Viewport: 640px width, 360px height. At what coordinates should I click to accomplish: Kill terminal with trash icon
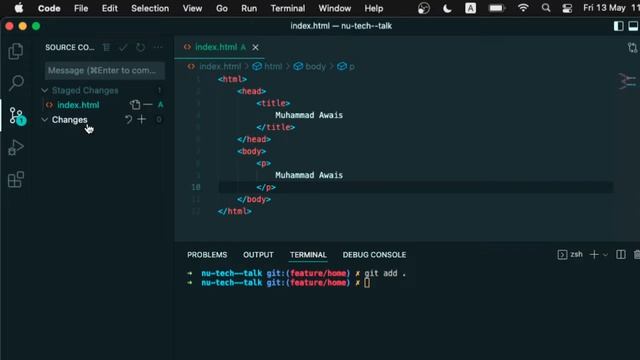click(x=636, y=255)
